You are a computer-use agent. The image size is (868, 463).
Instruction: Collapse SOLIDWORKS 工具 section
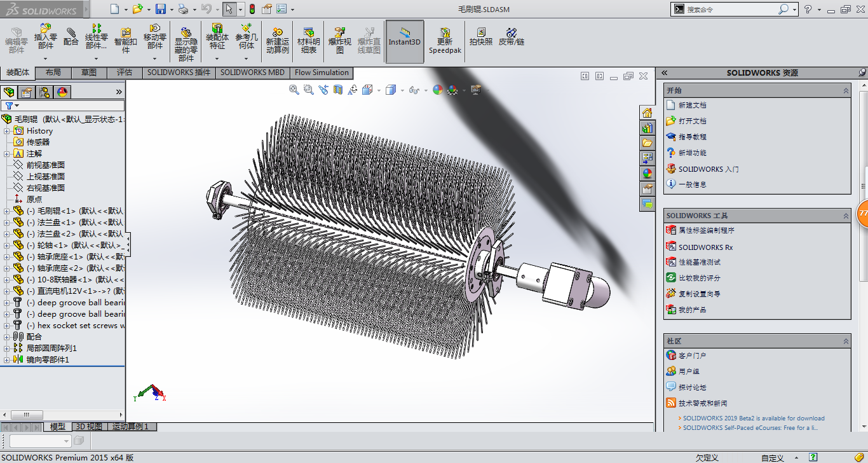(x=846, y=216)
